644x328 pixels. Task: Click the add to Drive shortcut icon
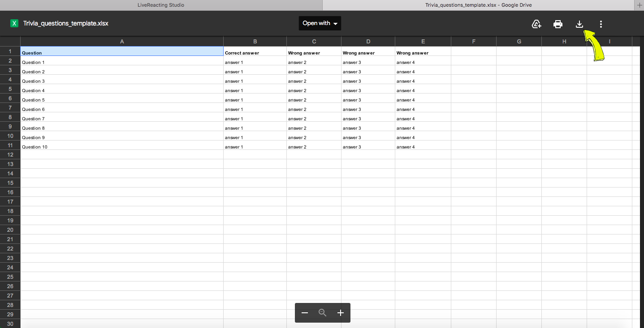pos(536,24)
